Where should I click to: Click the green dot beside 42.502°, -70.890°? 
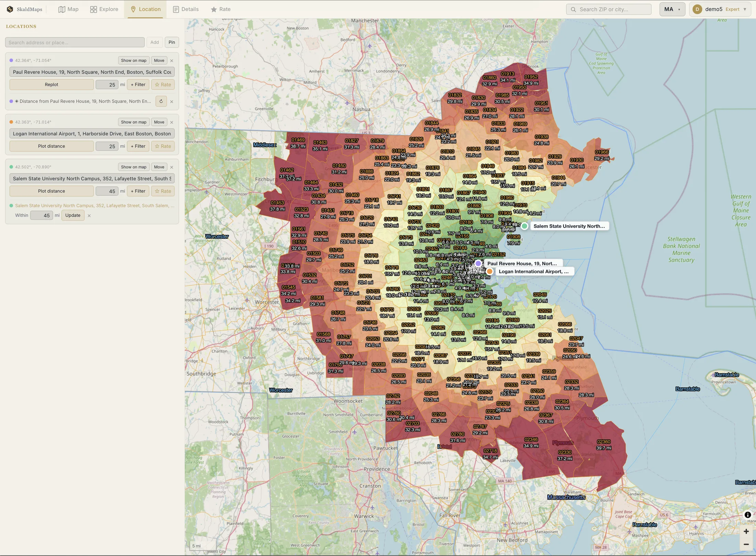pos(11,167)
